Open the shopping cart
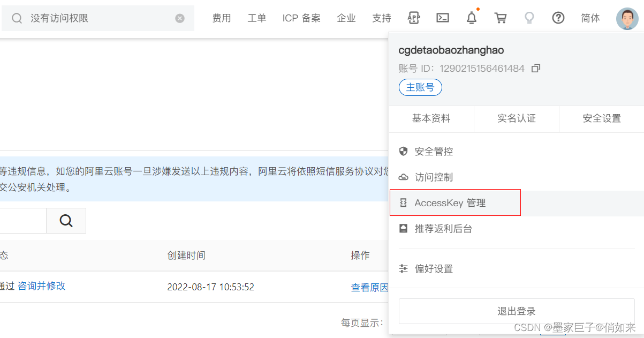 point(501,18)
